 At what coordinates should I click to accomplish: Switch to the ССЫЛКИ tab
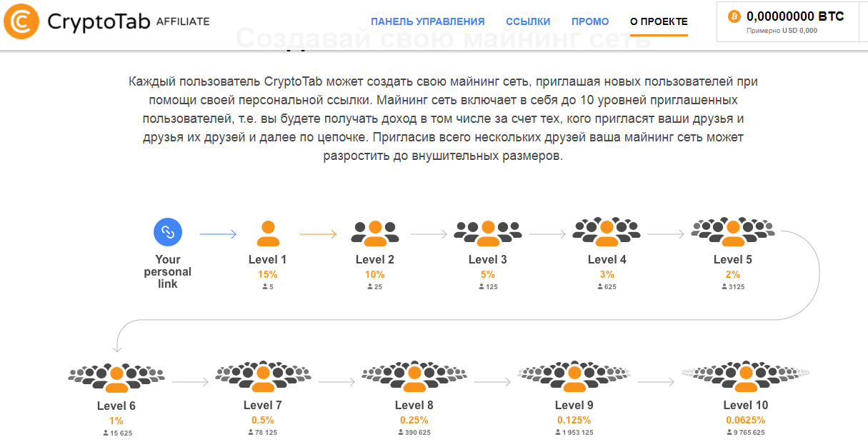tap(528, 21)
